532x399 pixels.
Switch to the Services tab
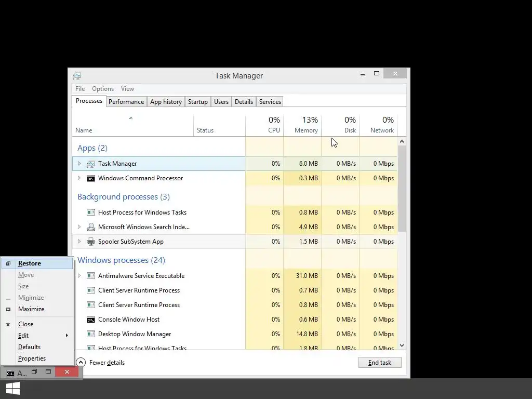[x=270, y=102]
